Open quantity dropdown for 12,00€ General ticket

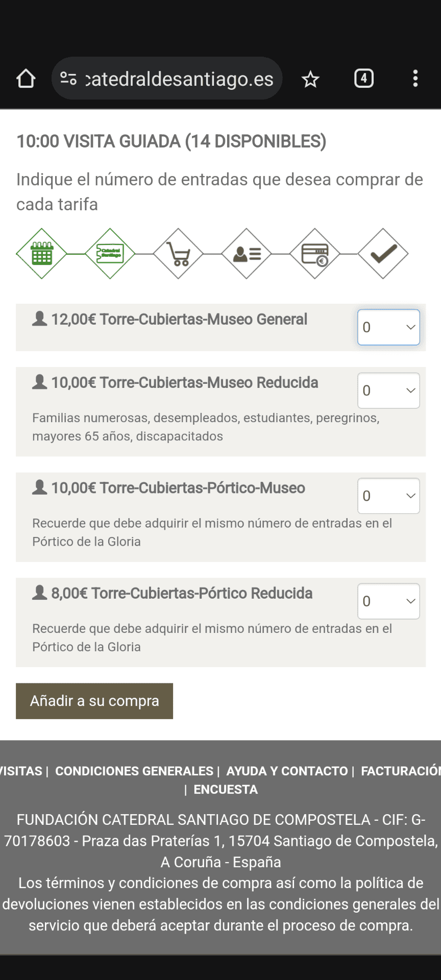388,327
